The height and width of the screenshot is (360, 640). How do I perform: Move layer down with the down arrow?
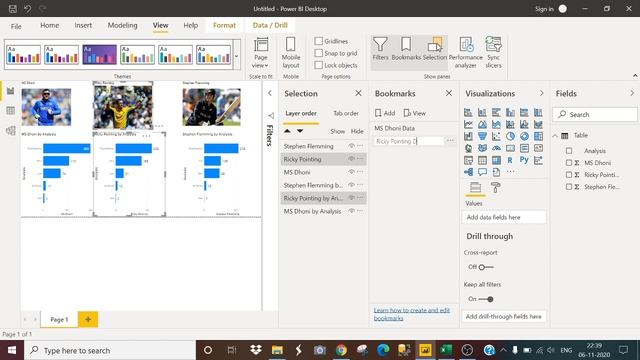(x=300, y=131)
